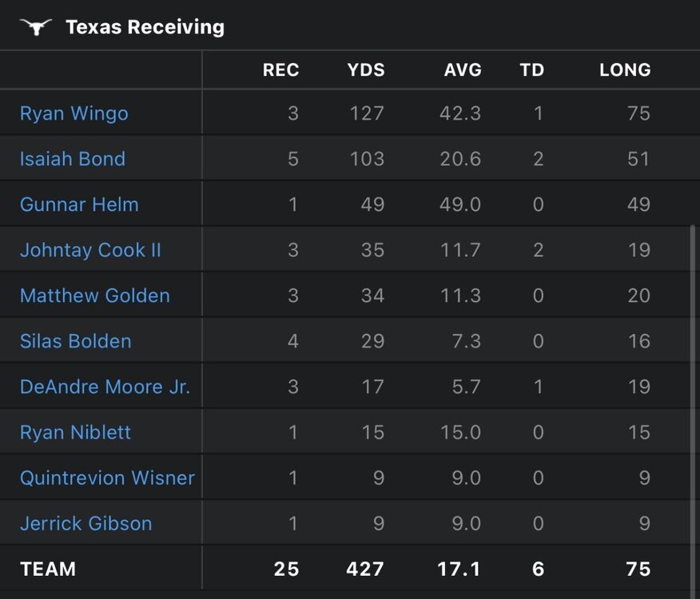Viewport: 700px width, 599px height.
Task: Click the YDS column header
Action: (x=366, y=70)
